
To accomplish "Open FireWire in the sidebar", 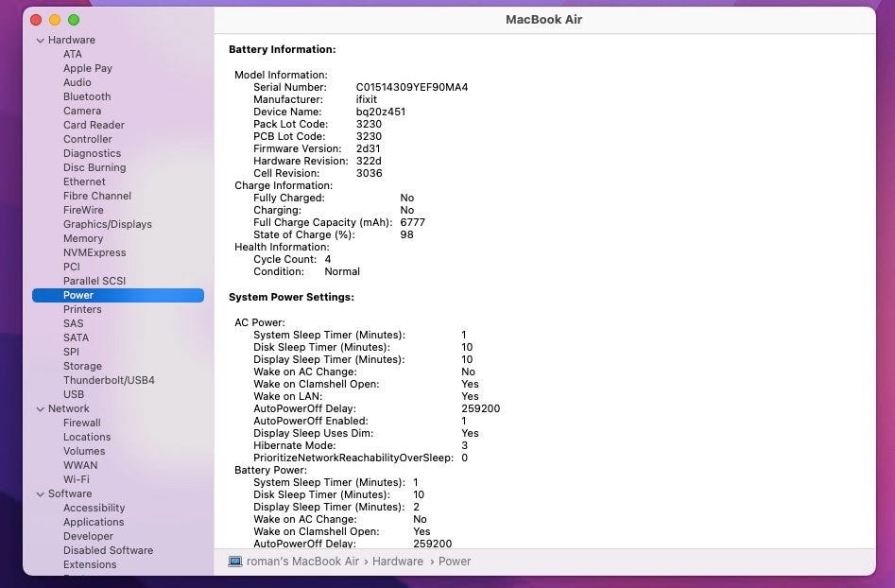I will 83,210.
